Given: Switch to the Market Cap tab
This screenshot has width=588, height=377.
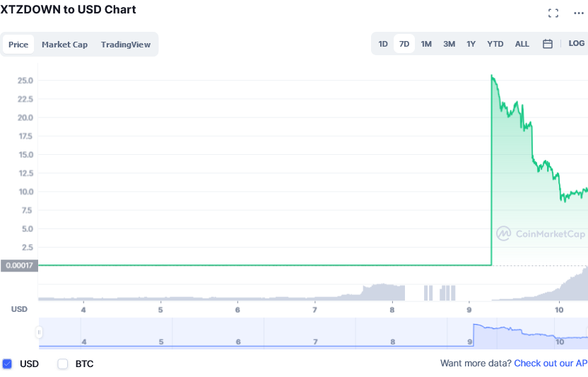Looking at the screenshot, I should pyautogui.click(x=64, y=45).
